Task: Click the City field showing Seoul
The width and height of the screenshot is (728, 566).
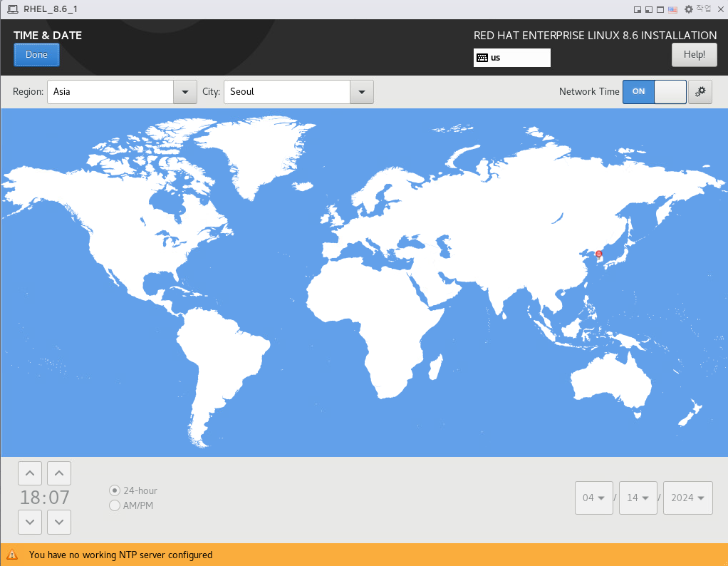Action: pyautogui.click(x=287, y=92)
